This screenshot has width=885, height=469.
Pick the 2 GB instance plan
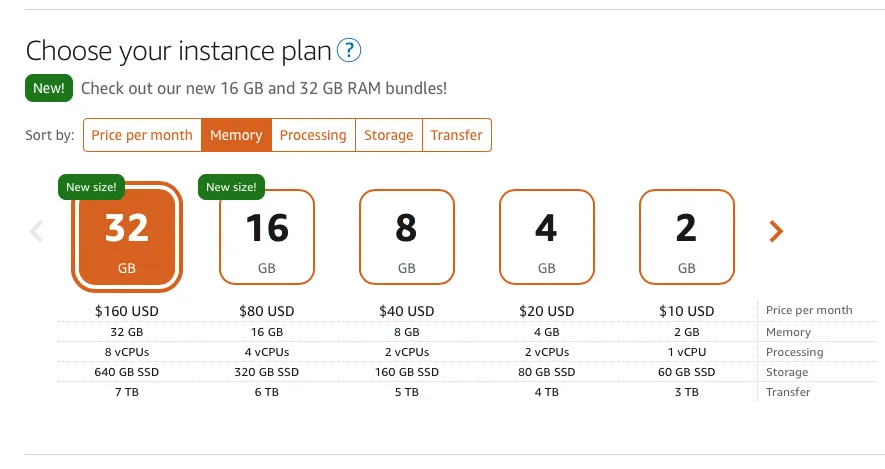(687, 237)
